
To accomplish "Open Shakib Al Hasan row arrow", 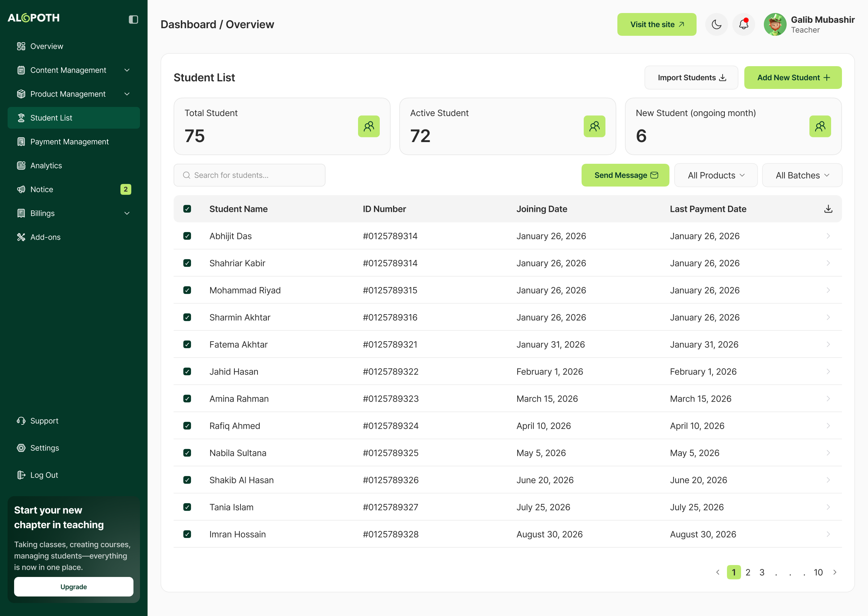I will coord(828,480).
